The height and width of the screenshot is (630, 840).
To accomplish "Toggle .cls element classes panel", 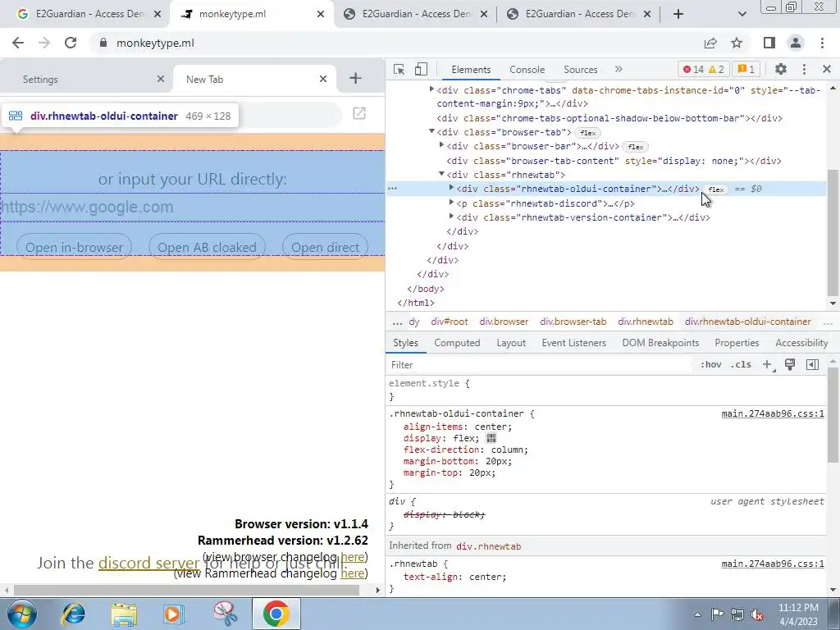I will [741, 364].
